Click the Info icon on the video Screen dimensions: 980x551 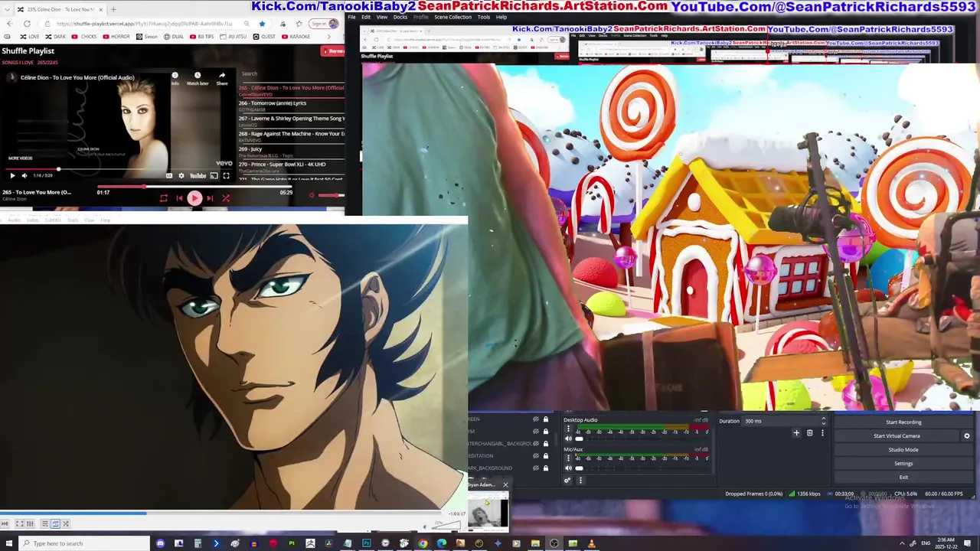coord(175,78)
